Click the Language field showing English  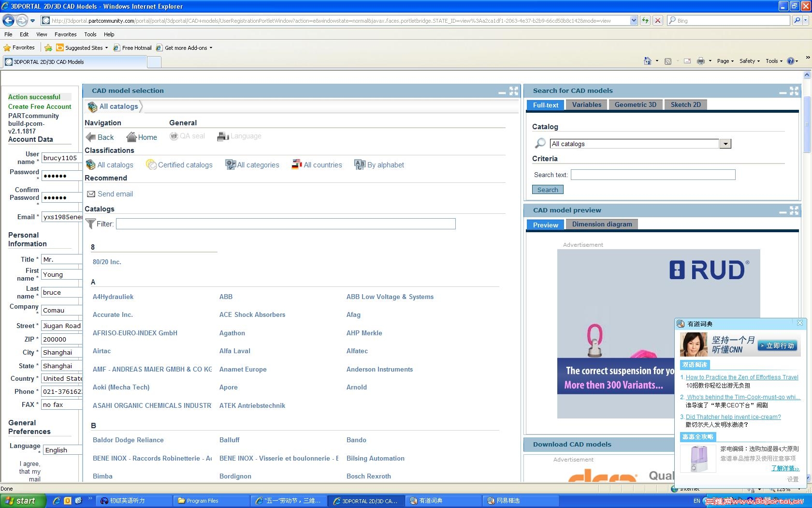(x=62, y=450)
